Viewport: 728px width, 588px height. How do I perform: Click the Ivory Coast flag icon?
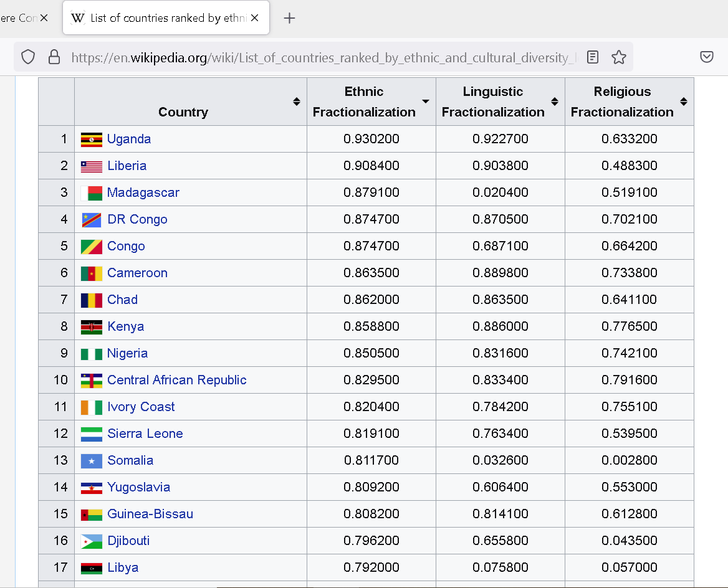[x=92, y=407]
